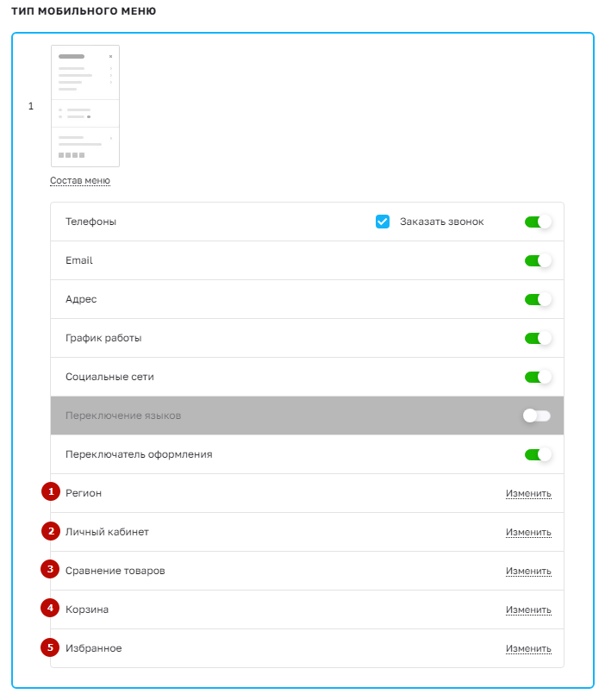Turn off Переключатель оформления toggle
Viewport: 605px width, 700px height.
click(538, 454)
